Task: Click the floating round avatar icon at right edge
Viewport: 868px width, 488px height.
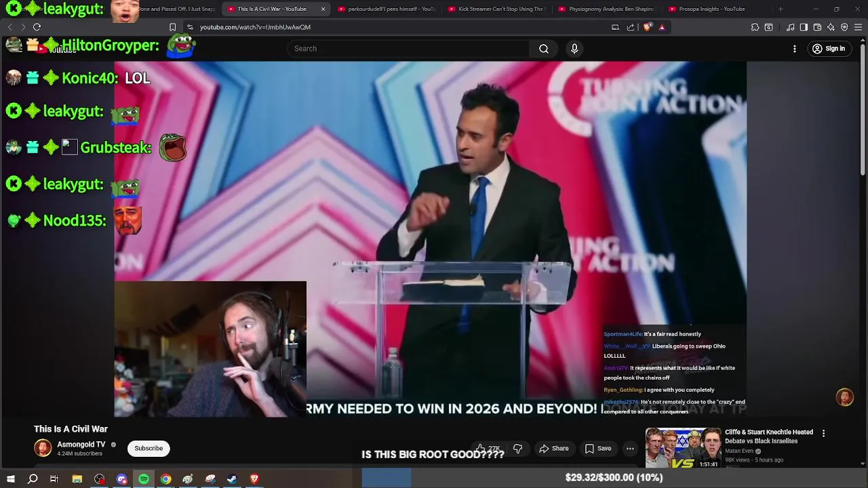Action: click(x=844, y=397)
